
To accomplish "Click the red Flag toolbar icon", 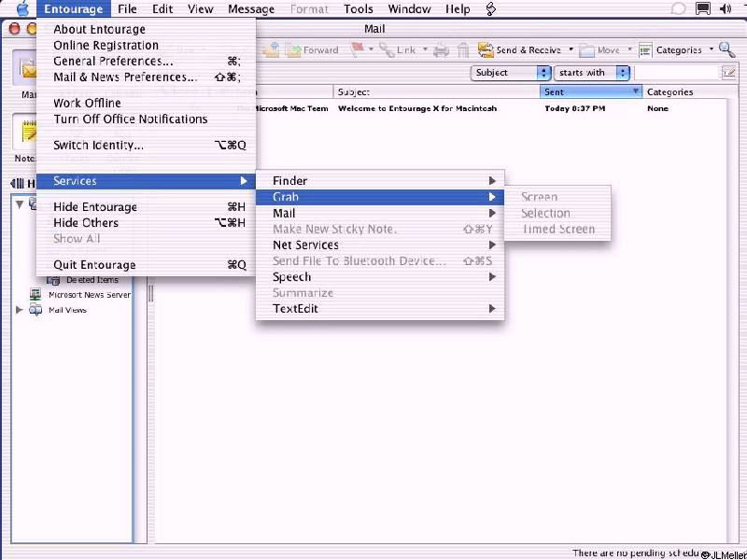I will 358,49.
